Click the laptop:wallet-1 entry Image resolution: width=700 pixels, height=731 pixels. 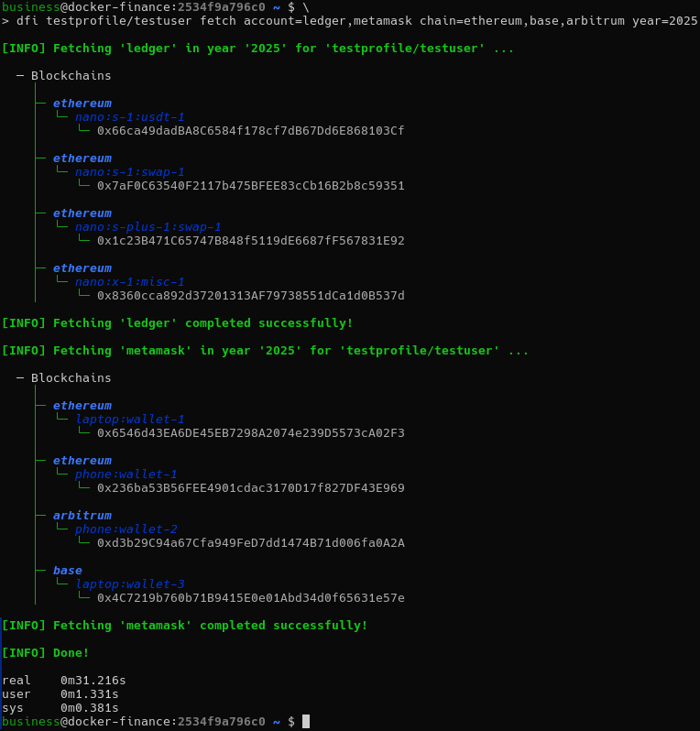pos(129,420)
